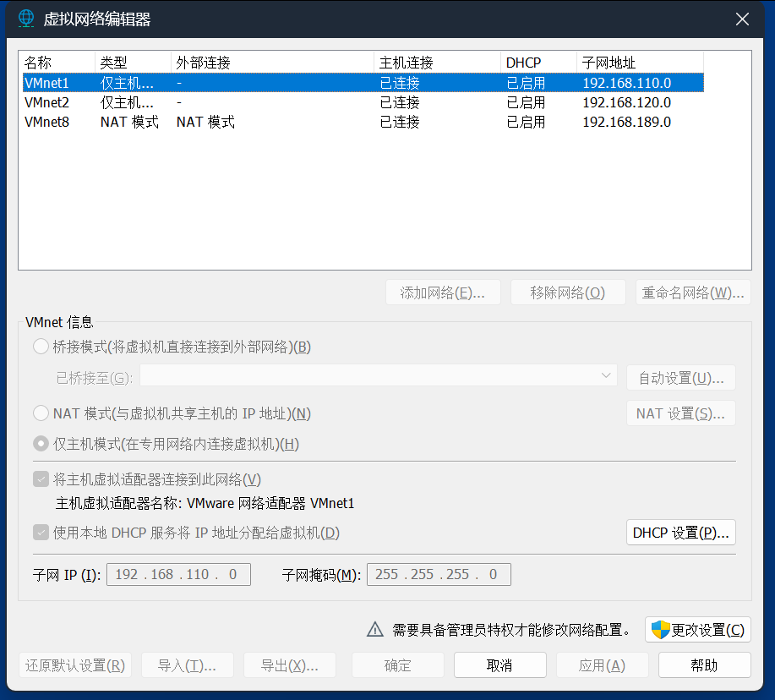Close the 虚拟网络编辑器 dialog
The height and width of the screenshot is (700, 775).
pos(742,19)
